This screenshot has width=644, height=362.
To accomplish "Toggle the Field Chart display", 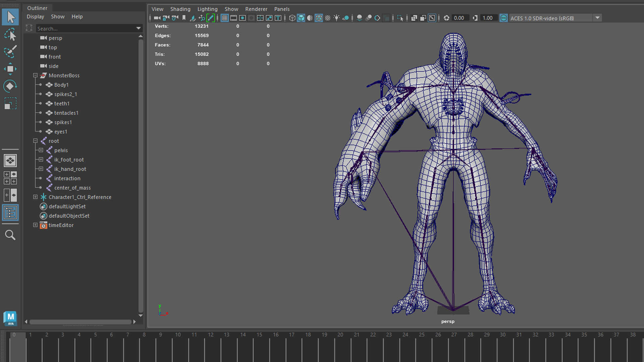I will [x=260, y=18].
